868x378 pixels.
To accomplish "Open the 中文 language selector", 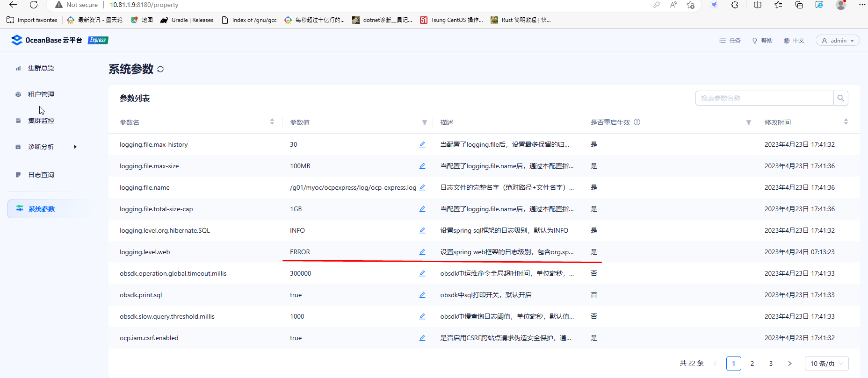I will pyautogui.click(x=794, y=41).
